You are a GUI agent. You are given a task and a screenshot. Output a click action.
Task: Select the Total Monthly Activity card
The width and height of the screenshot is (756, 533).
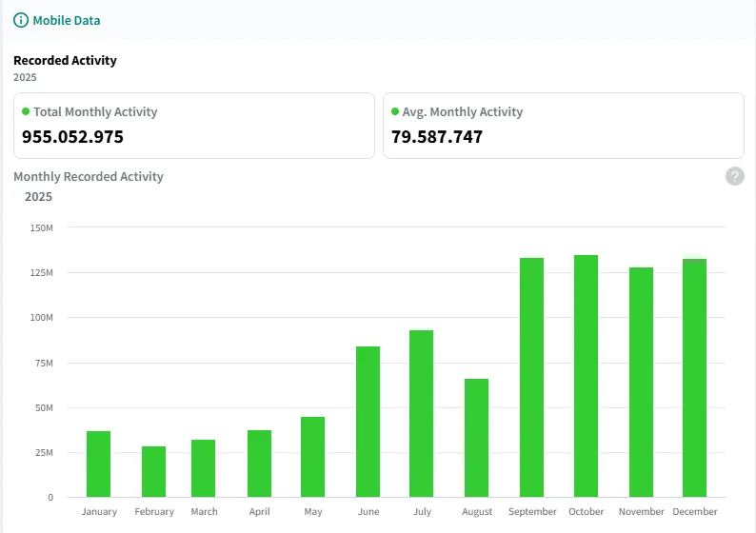click(x=194, y=125)
